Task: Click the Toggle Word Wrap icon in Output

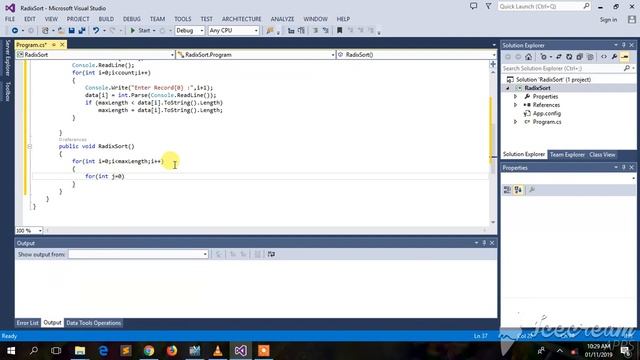Action: click(x=271, y=254)
